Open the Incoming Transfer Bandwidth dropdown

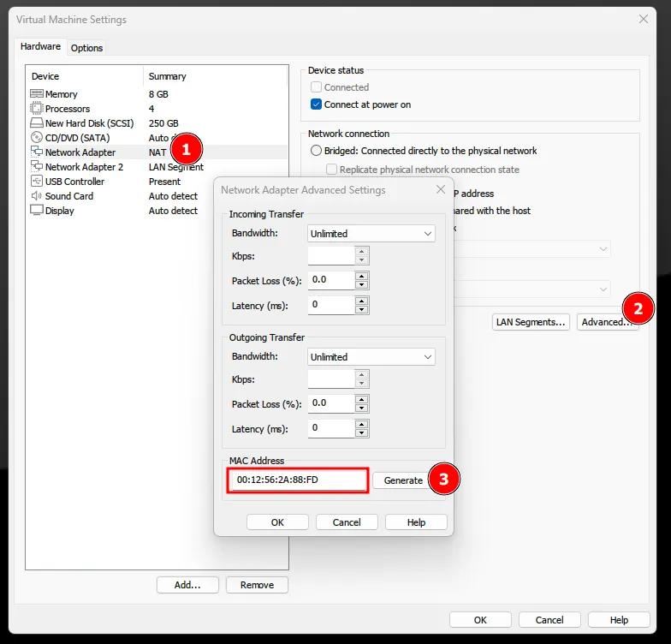tap(371, 233)
